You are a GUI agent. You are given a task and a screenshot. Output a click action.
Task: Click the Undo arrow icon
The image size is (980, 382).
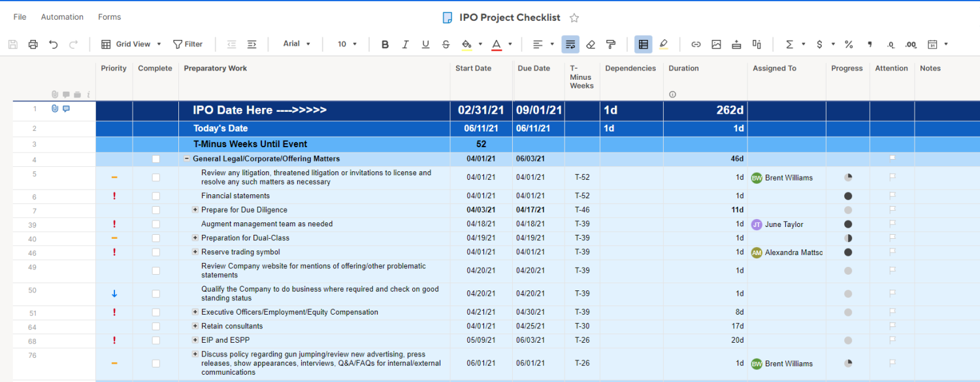point(54,44)
